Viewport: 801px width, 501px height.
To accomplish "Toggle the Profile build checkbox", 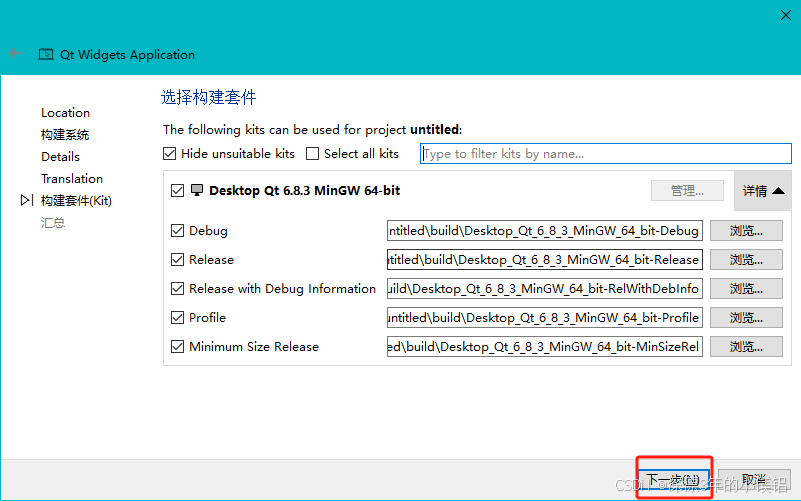I will pos(177,318).
